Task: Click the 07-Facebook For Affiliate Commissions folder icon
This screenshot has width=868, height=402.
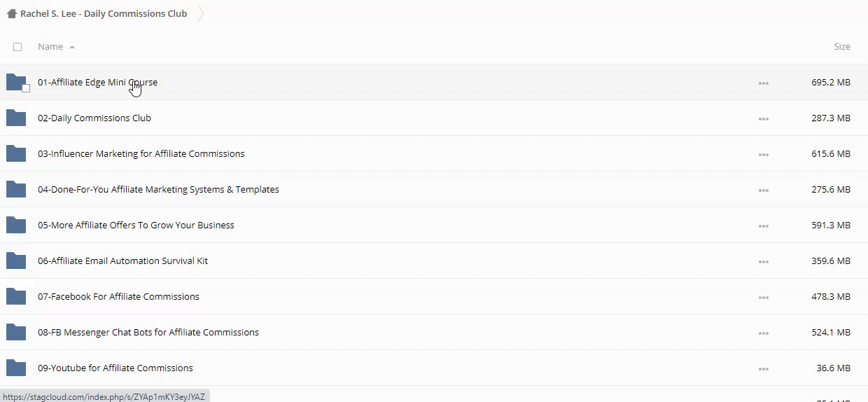Action: click(15, 296)
